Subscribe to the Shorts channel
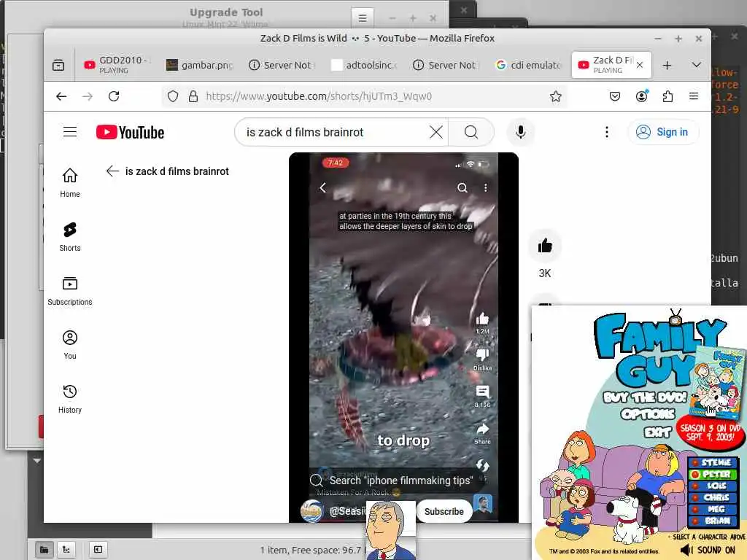The height and width of the screenshot is (560, 747). 444,511
